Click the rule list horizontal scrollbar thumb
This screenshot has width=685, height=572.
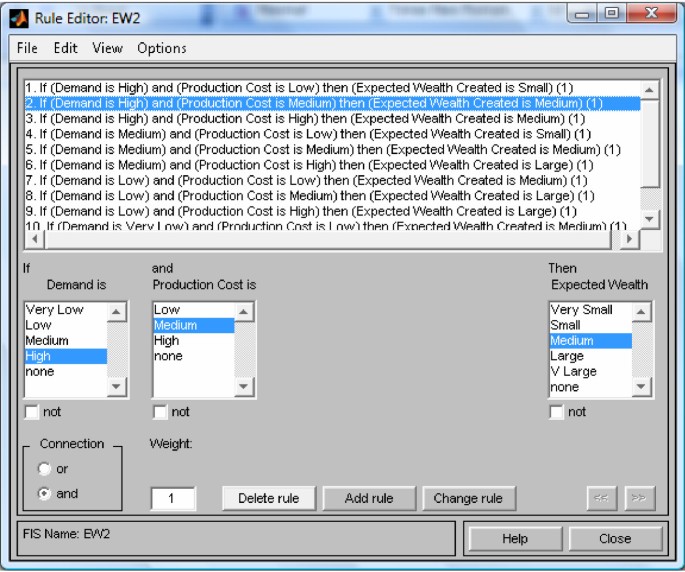[328, 239]
